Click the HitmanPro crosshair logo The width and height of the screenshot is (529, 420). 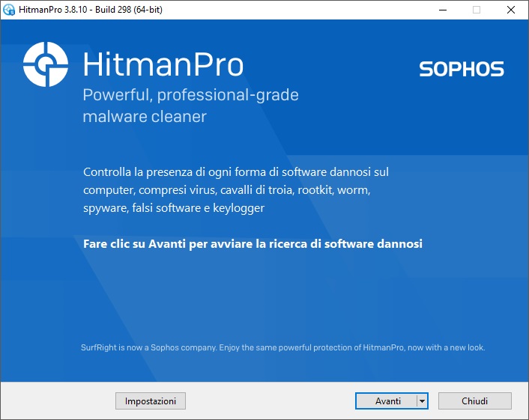46,64
